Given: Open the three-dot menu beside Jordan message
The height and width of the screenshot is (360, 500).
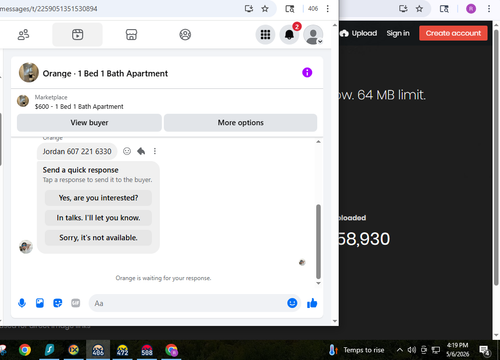Looking at the screenshot, I should click(x=155, y=151).
